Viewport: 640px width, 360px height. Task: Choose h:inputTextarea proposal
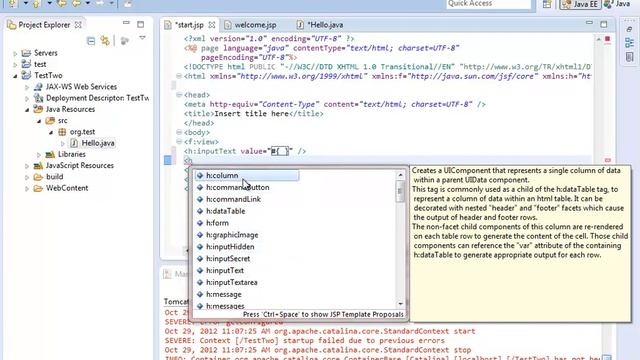[231, 282]
